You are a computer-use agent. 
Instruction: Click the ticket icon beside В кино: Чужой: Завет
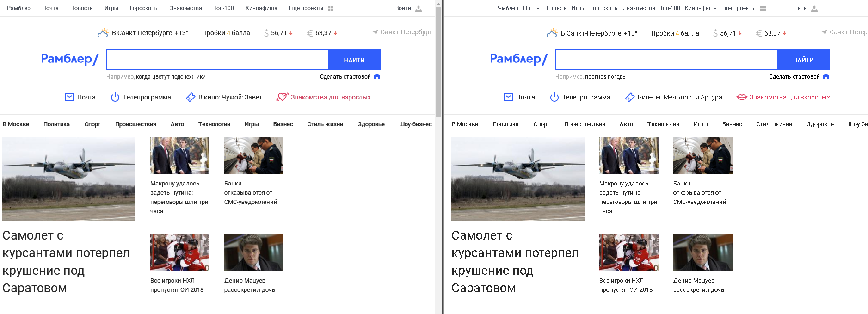click(x=191, y=97)
